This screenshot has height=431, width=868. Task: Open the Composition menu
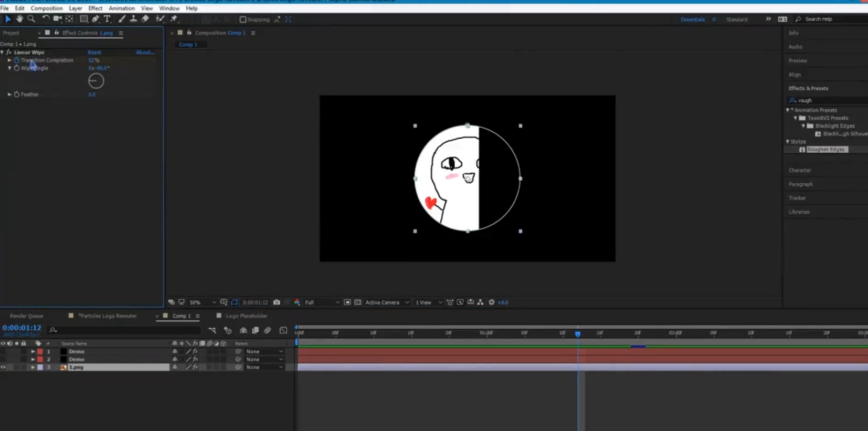pos(47,8)
